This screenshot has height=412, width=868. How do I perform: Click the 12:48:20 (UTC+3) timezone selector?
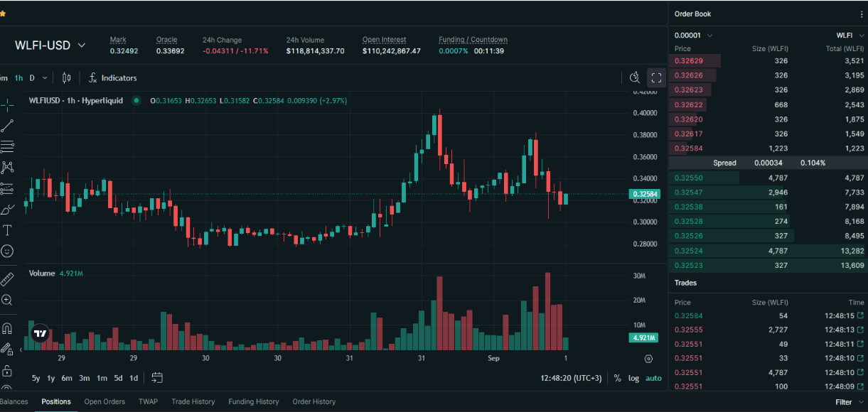(571, 378)
